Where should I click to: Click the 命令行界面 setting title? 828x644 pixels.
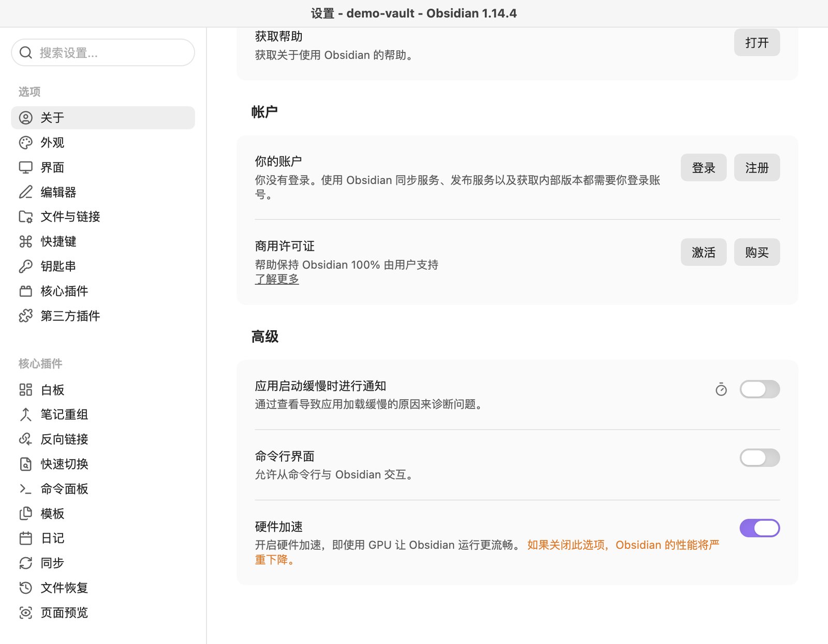tap(285, 456)
